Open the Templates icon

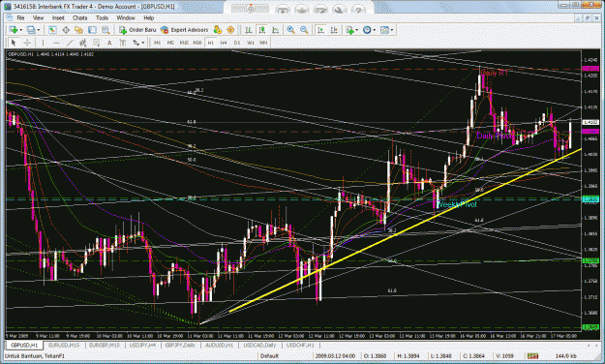click(384, 30)
